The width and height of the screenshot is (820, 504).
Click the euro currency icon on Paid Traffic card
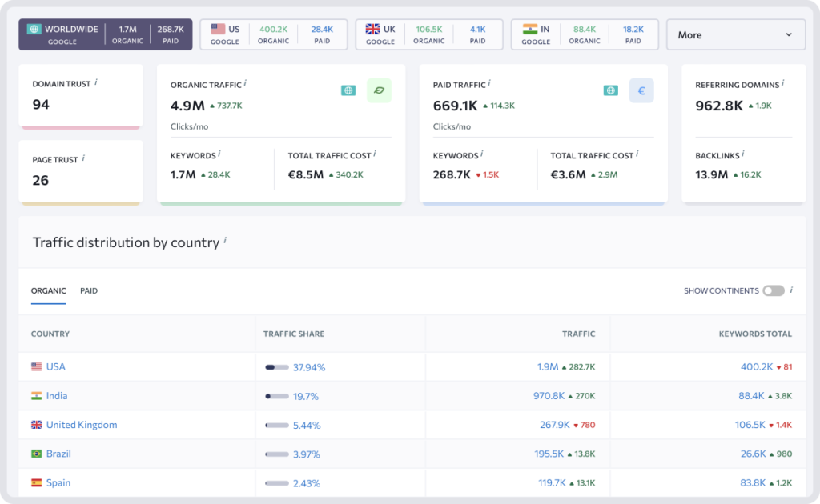pyautogui.click(x=641, y=90)
